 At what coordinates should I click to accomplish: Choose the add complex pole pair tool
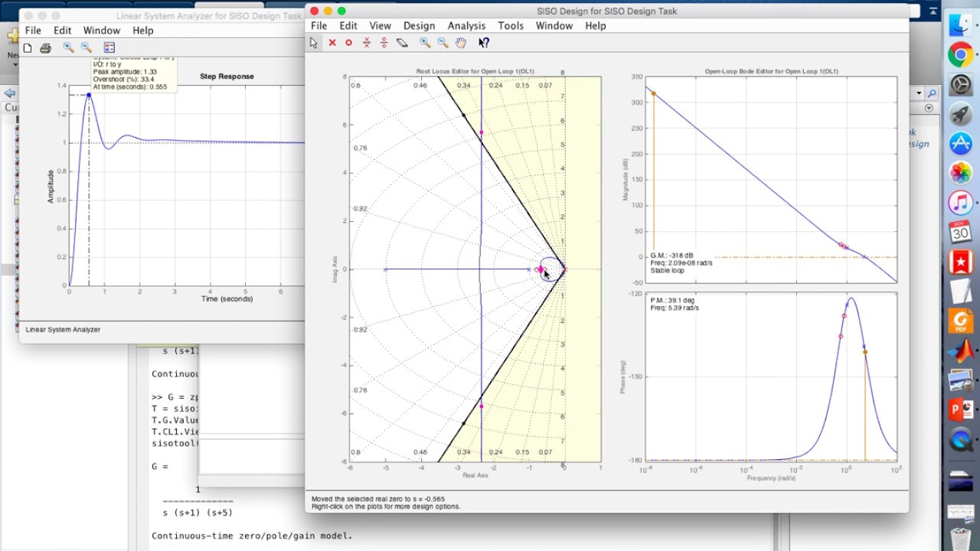(x=367, y=43)
